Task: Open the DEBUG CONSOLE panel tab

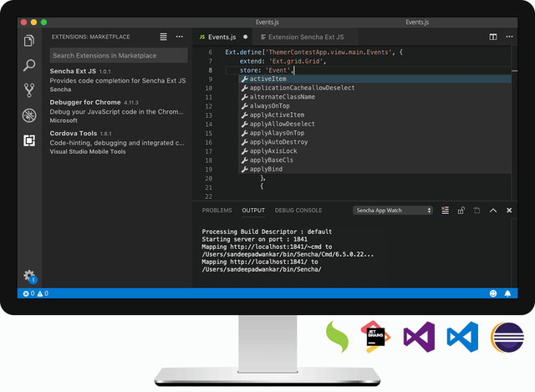Action: 298,211
